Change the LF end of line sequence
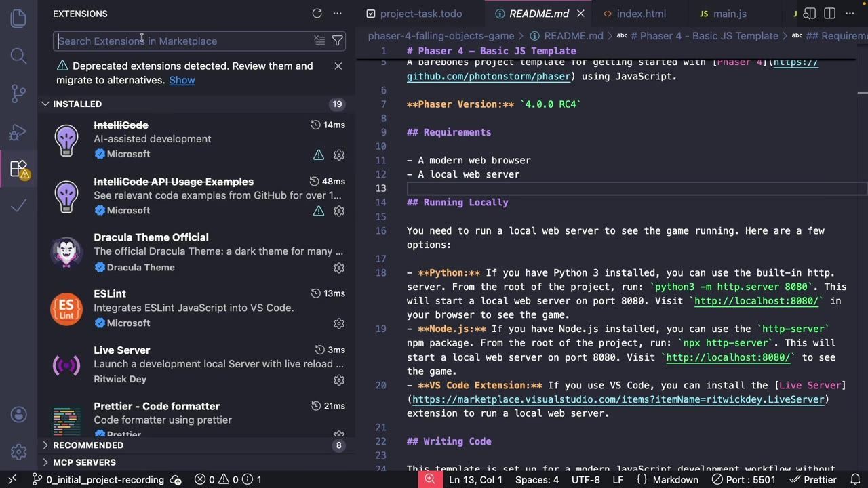Viewport: 868px width, 488px height. pyautogui.click(x=618, y=479)
